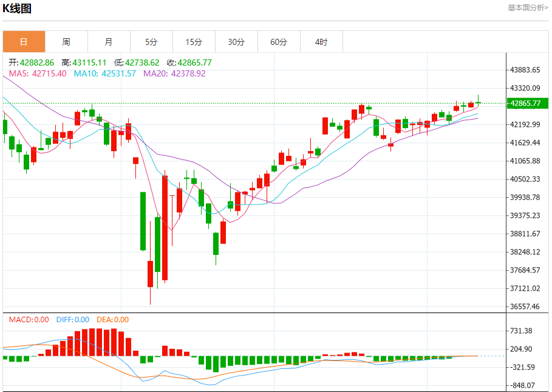
Task: Click the opening price 开:42882.86
Action: 32,63
